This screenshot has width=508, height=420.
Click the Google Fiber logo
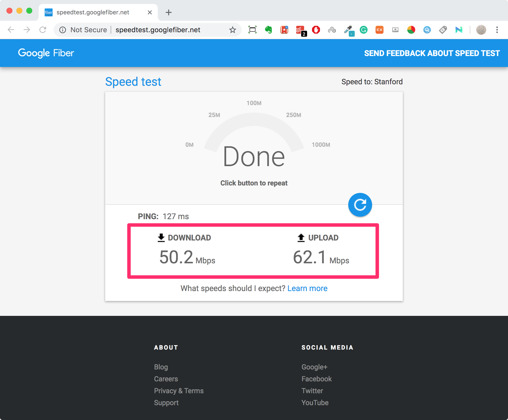(46, 53)
